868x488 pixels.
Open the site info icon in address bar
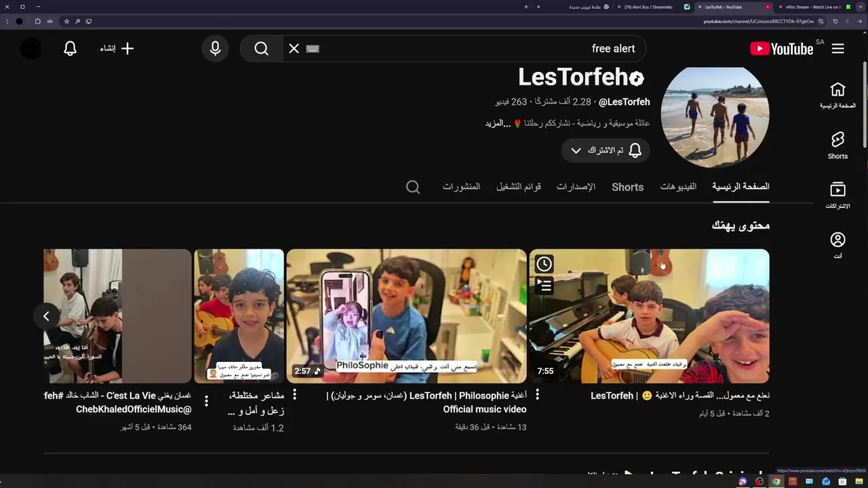click(821, 21)
